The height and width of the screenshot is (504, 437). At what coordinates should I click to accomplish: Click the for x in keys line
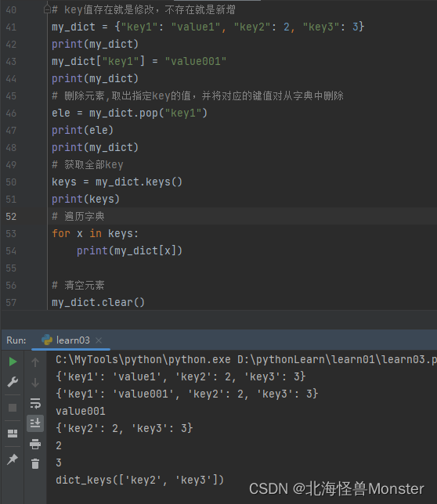[x=96, y=233]
